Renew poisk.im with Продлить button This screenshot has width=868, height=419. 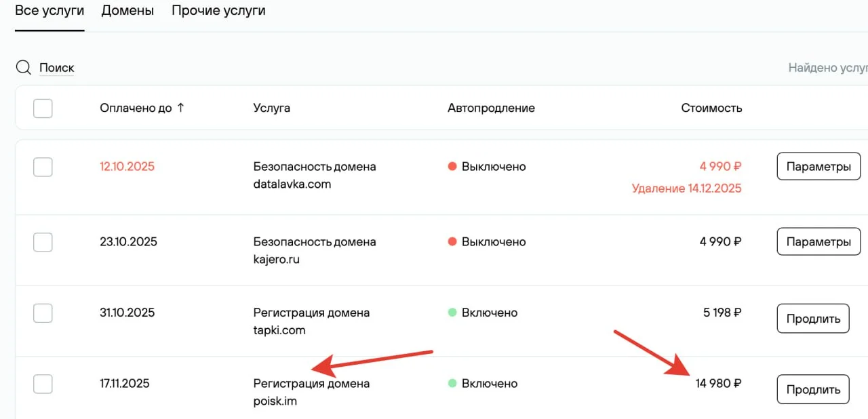tap(812, 389)
